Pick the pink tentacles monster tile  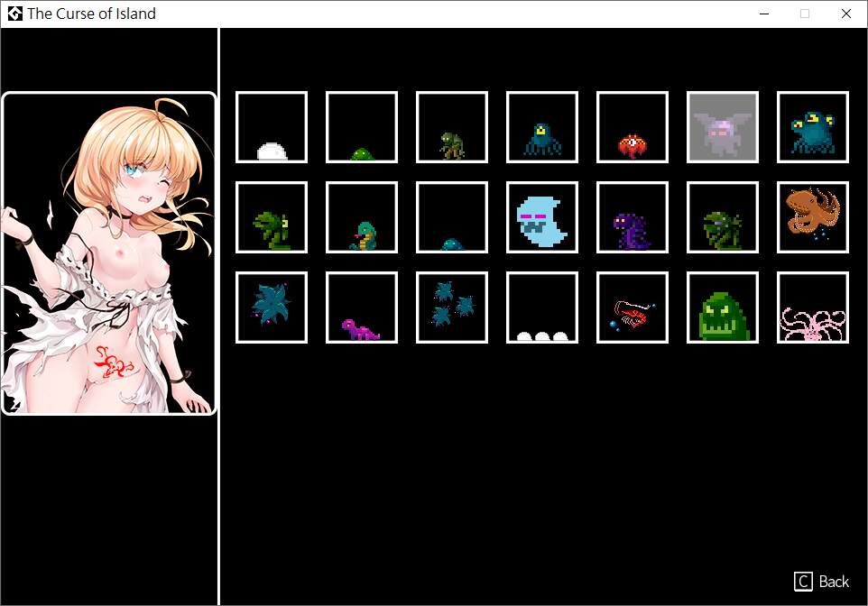click(813, 308)
